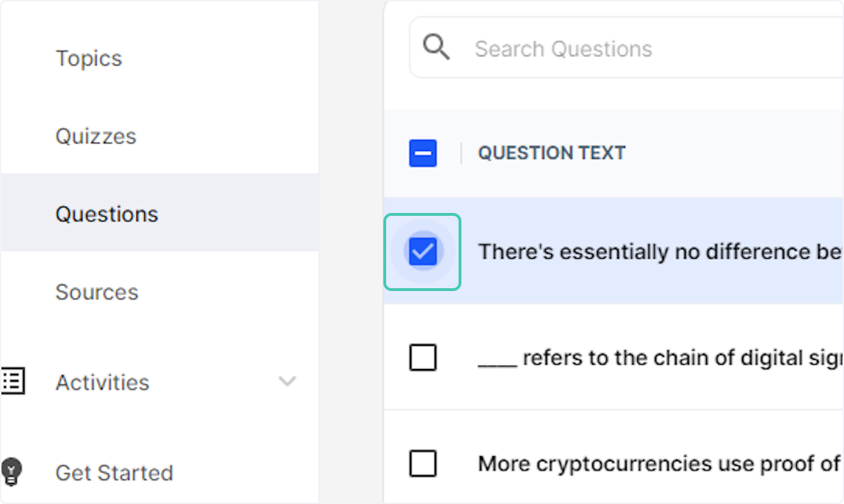Collapse the Activities dropdown arrow
Image resolution: width=844 pixels, height=504 pixels.
coord(287,382)
